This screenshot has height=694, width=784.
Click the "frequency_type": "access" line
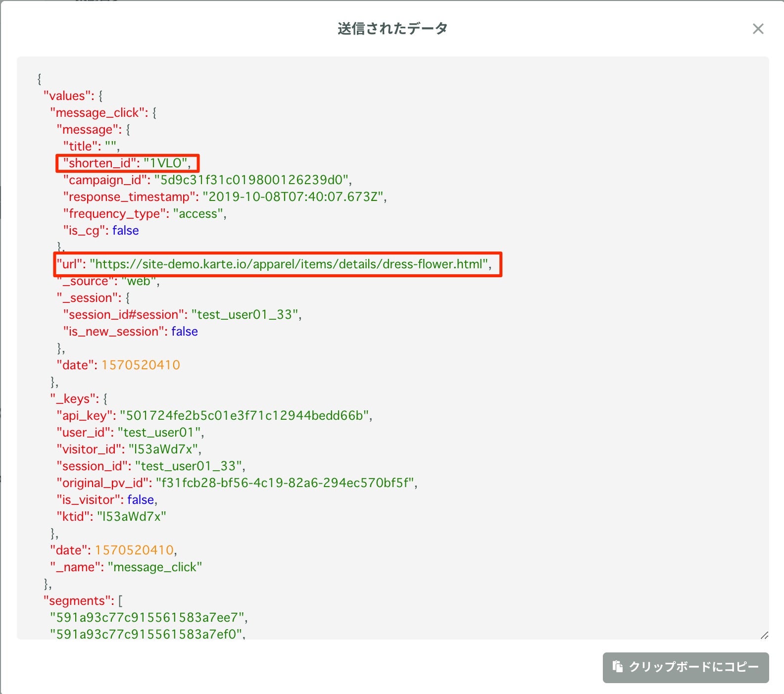(145, 213)
